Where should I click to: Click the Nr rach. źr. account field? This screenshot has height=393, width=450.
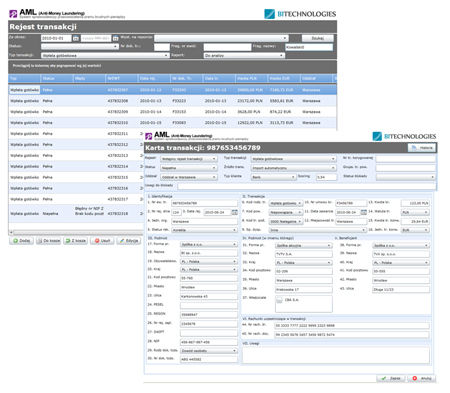pyautogui.click(x=352, y=325)
